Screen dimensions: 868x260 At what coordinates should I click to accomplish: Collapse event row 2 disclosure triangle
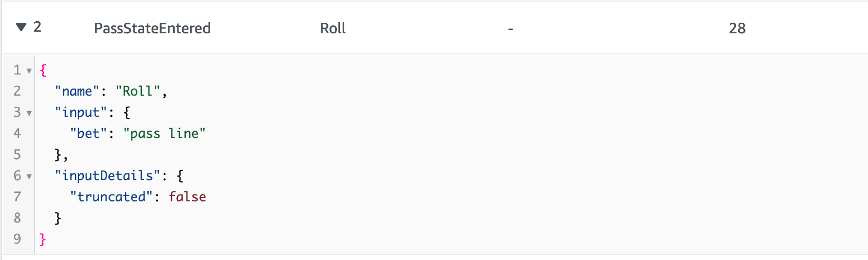pos(21,27)
